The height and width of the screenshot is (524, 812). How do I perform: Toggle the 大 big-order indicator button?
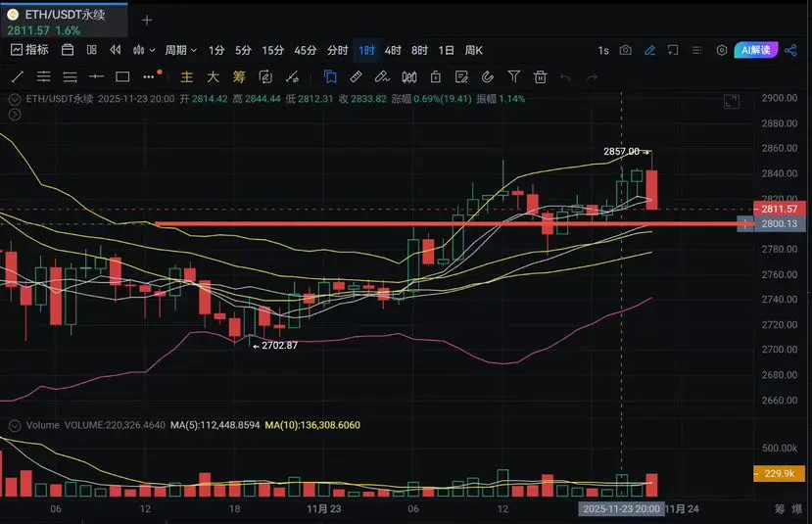[213, 77]
